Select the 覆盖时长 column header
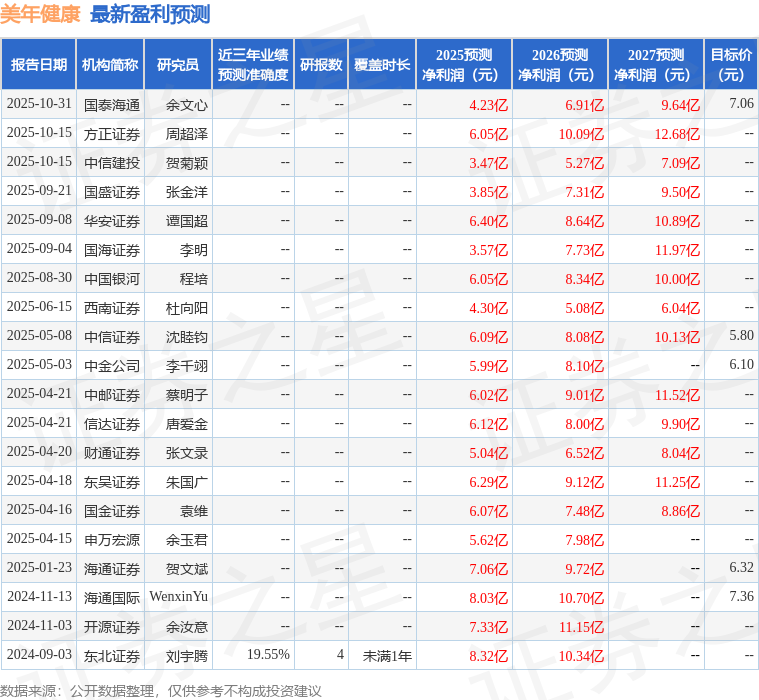Image resolution: width=759 pixels, height=700 pixels. point(382,65)
